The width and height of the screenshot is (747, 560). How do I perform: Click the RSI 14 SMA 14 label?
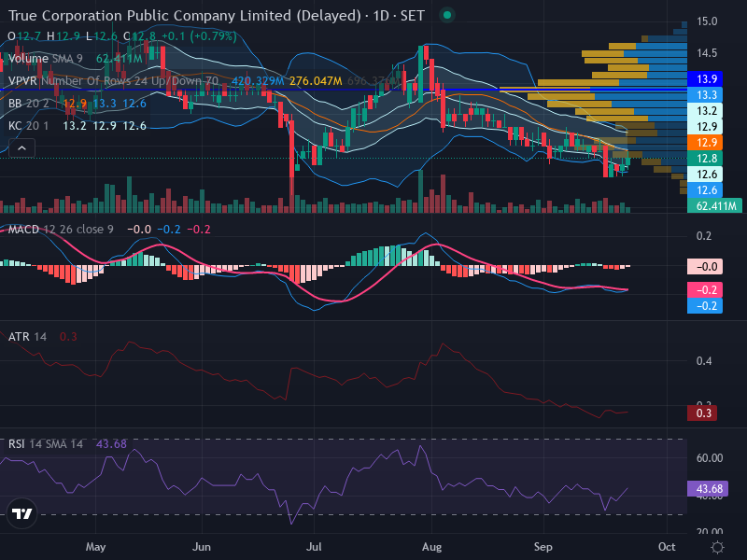(45, 444)
